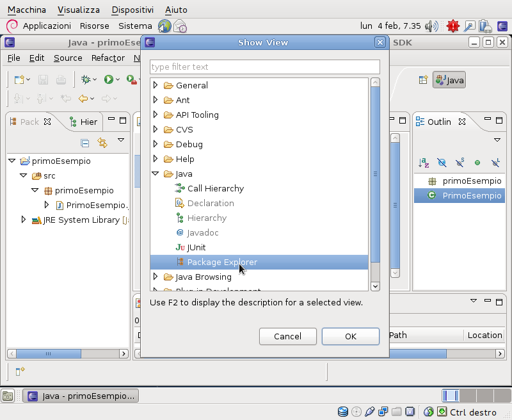512x420 pixels.
Task: Open the Edit menu
Action: [36, 58]
